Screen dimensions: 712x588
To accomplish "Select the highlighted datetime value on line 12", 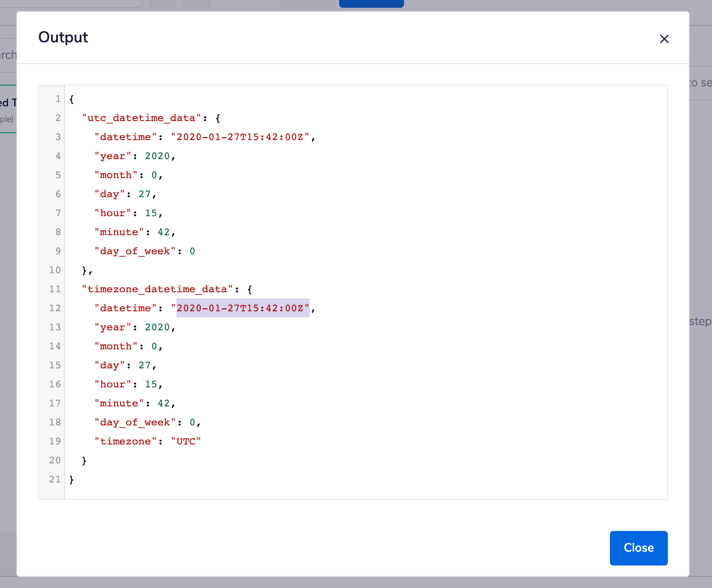I will click(242, 308).
